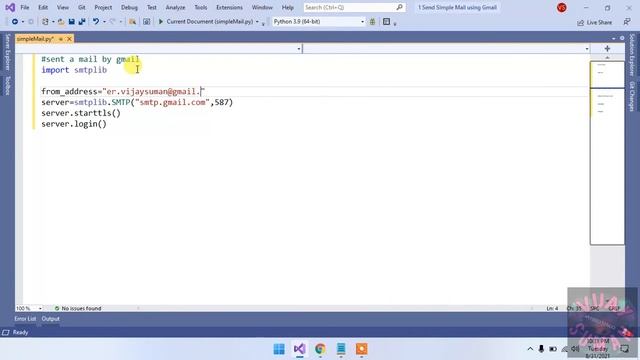Open the right navigation bar member dropdown
This screenshot has width=640, height=360.
(x=587, y=49)
